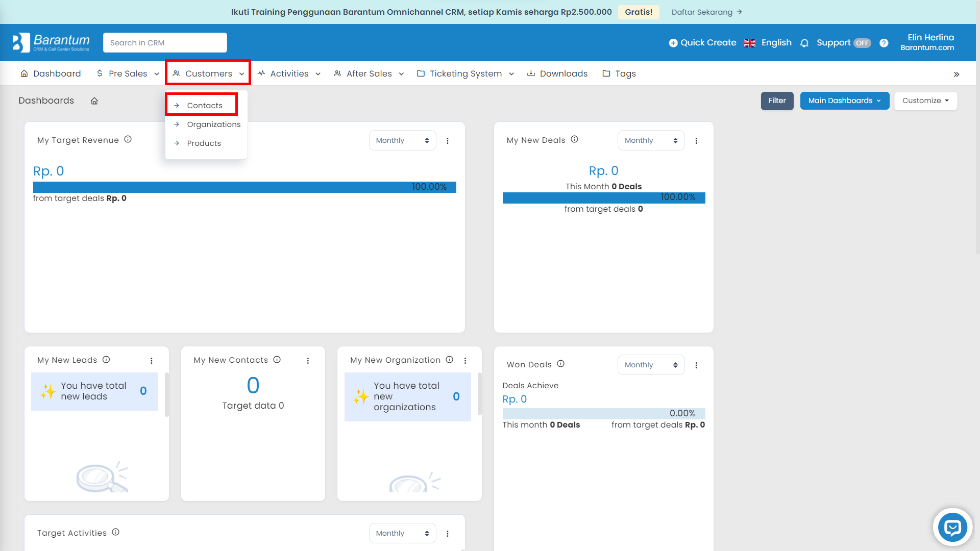Click My New Leads card scrollbar
980x551 pixels.
click(167, 394)
